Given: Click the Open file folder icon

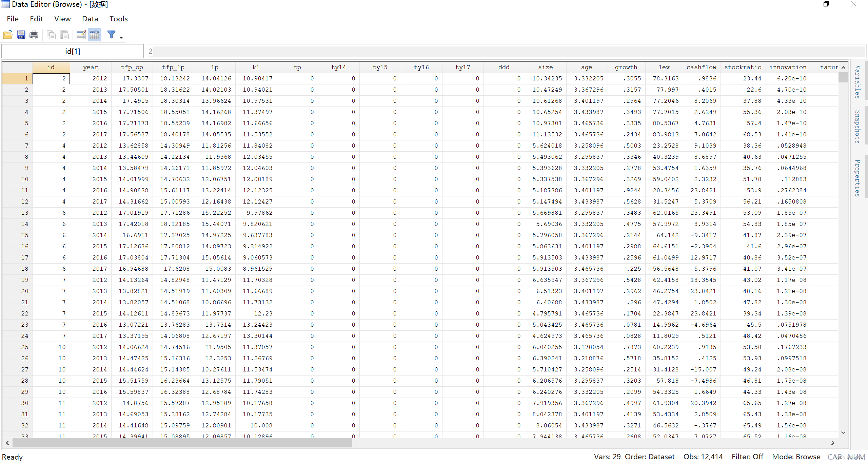Looking at the screenshot, I should (8, 35).
